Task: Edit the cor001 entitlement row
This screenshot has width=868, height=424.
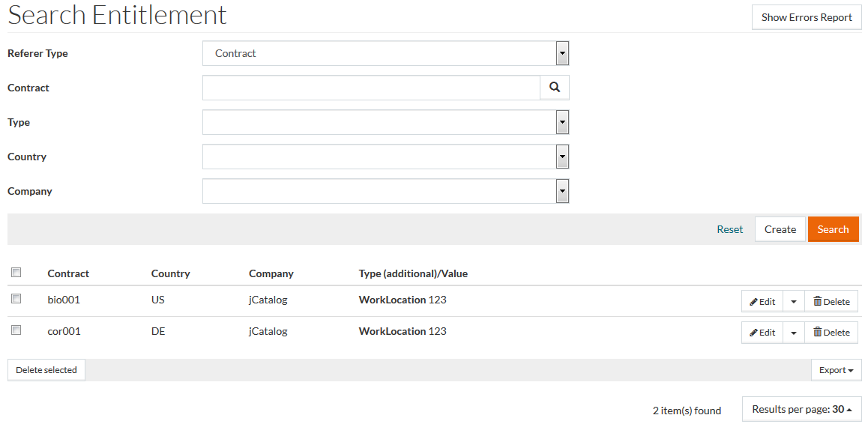Action: pyautogui.click(x=762, y=333)
